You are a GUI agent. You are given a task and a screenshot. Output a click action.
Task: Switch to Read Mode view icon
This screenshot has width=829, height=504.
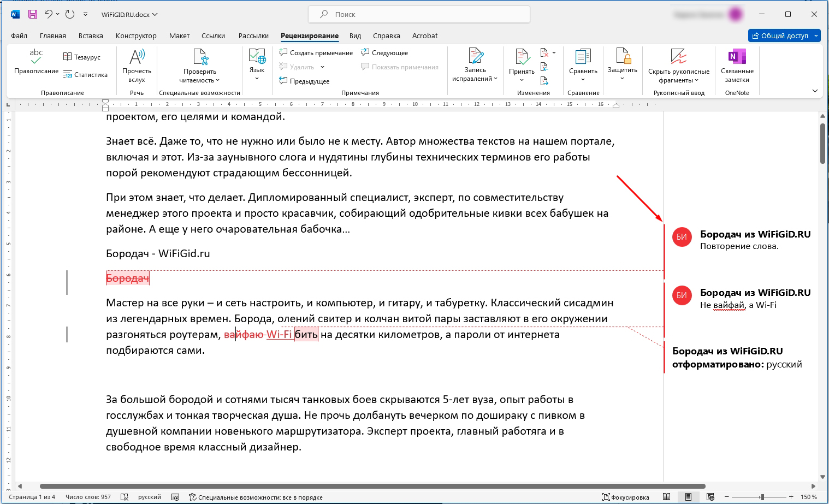[666, 497]
